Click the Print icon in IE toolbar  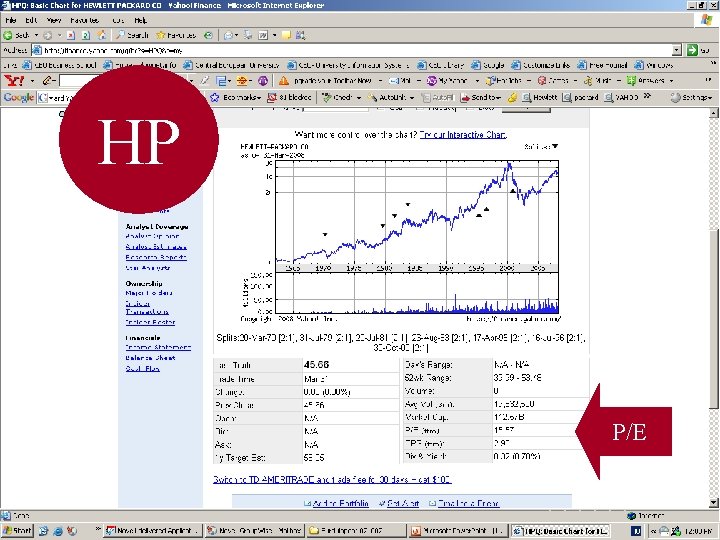(x=248, y=35)
